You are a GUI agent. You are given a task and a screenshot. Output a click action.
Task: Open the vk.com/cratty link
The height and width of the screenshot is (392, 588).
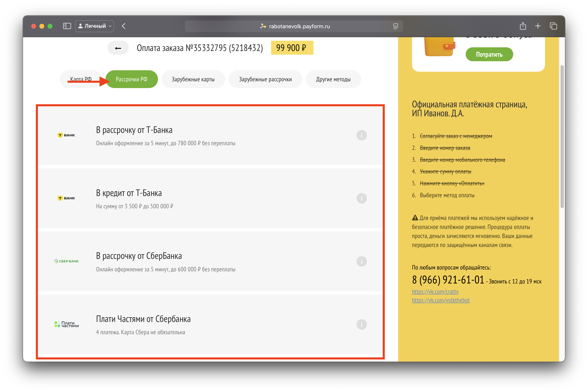[x=435, y=292]
